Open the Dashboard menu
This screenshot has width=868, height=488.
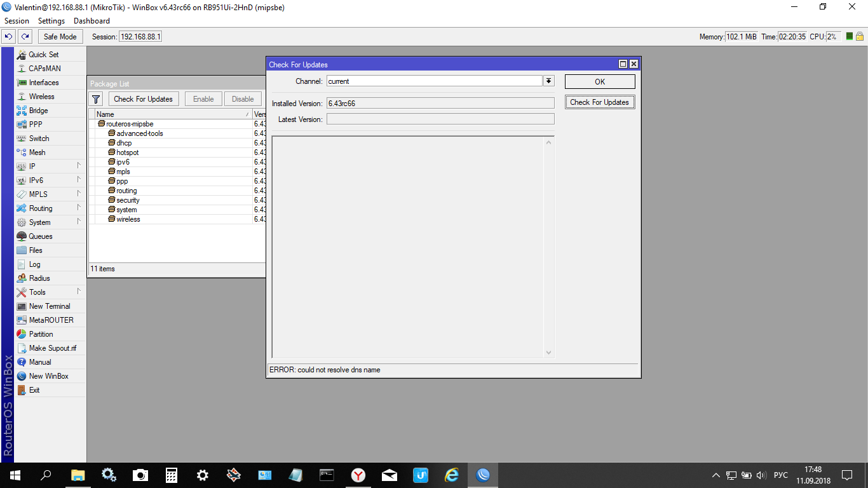point(92,21)
